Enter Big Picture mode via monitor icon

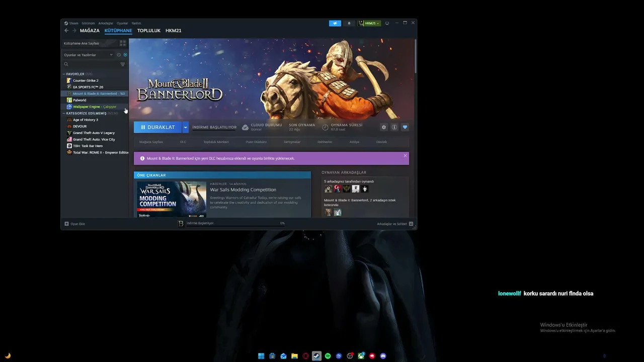coord(387,23)
